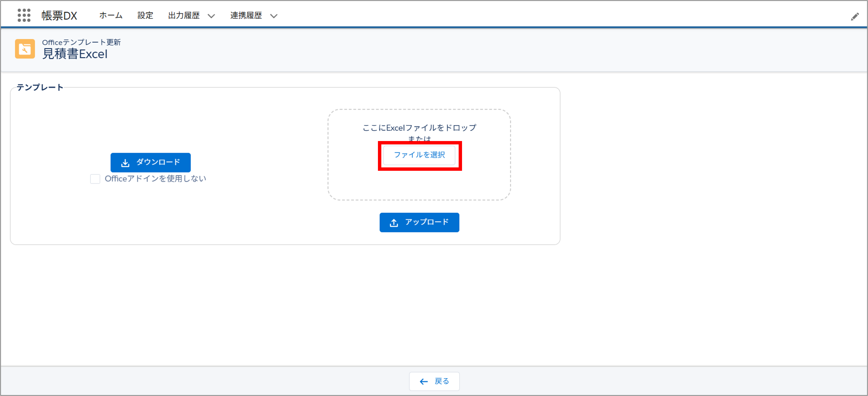Open the ホーム tab

point(110,15)
